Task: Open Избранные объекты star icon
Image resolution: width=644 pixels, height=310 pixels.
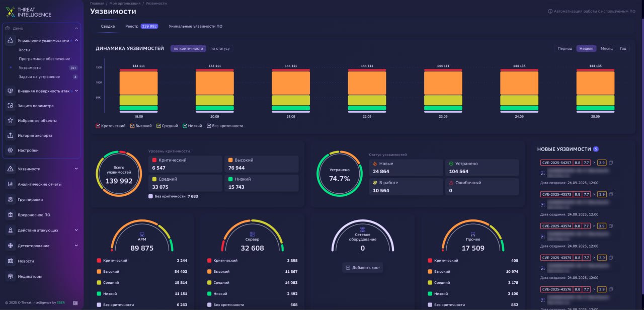Action: (11, 121)
